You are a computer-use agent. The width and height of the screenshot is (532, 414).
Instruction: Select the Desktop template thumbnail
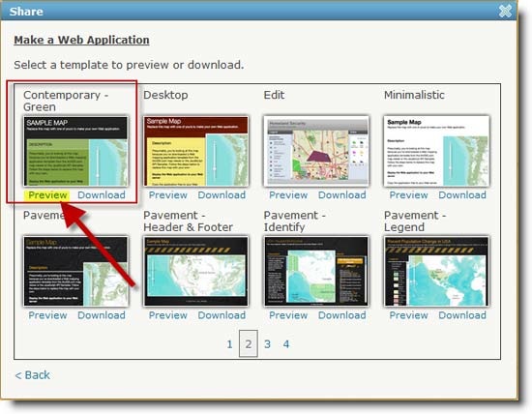click(195, 151)
